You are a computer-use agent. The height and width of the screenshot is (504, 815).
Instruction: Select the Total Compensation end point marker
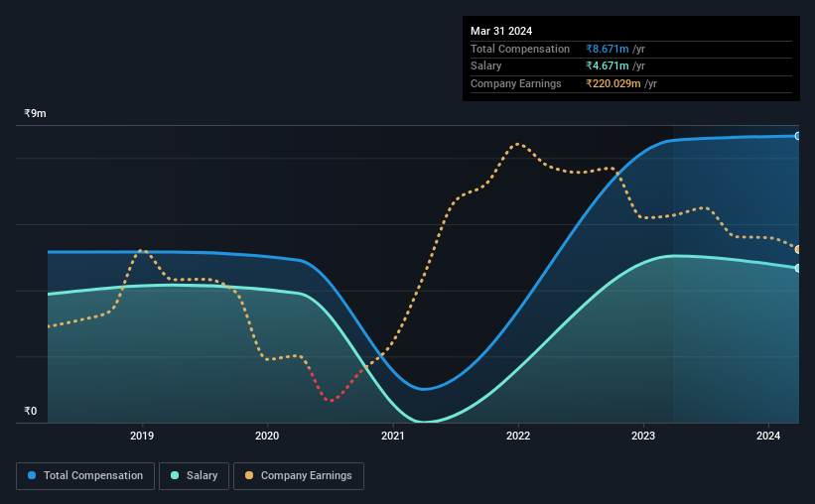pyautogui.click(x=797, y=136)
